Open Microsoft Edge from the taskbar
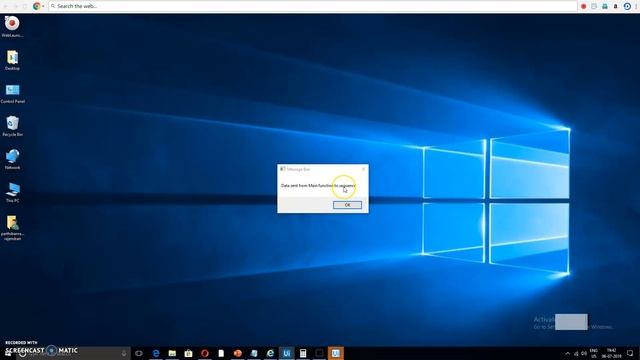The image size is (640, 360). [x=156, y=353]
